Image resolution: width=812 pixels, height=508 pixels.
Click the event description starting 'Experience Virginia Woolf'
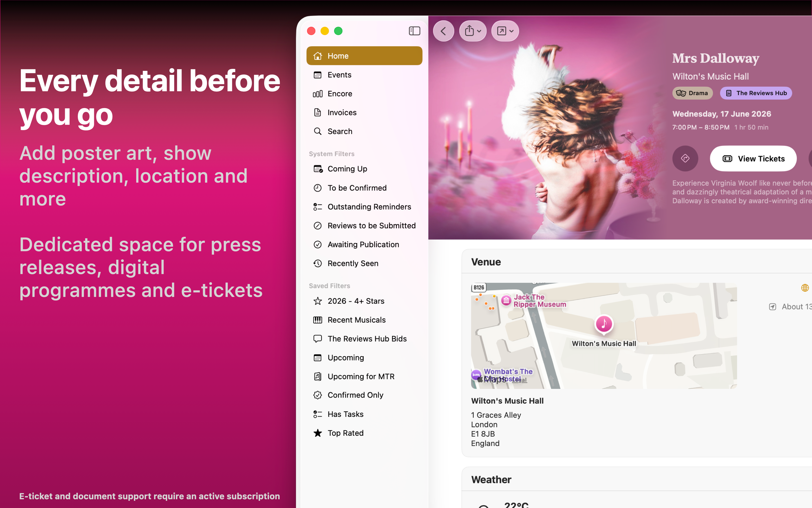(742, 192)
